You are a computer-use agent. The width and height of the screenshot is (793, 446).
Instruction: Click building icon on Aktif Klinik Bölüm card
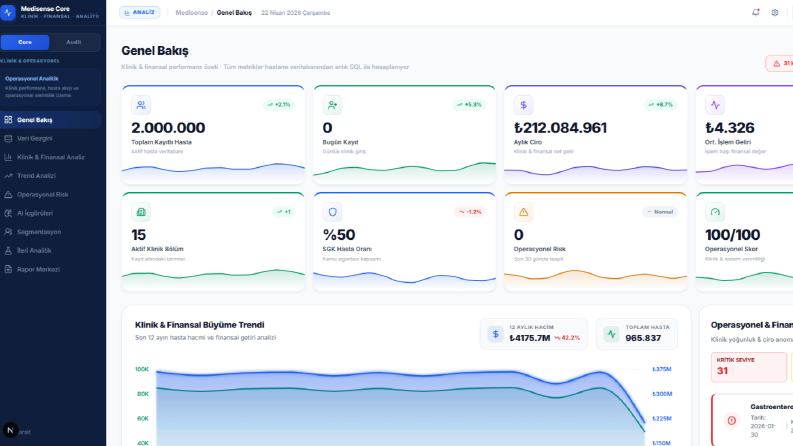[141, 212]
